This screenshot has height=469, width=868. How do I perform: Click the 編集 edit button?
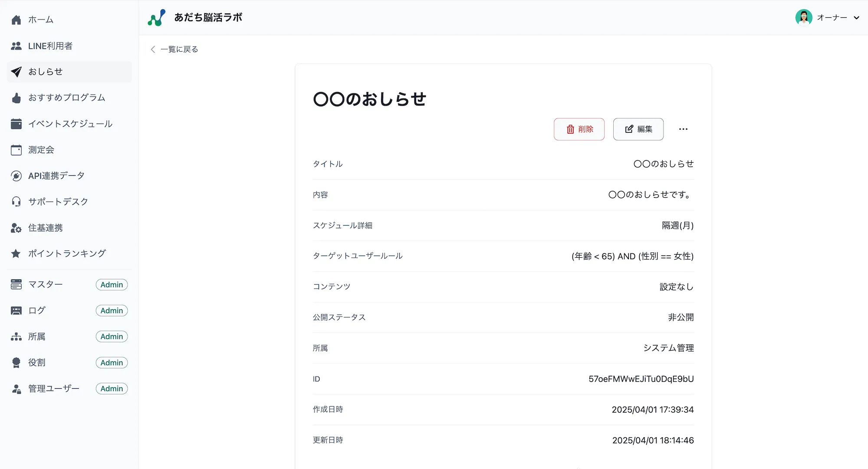638,129
